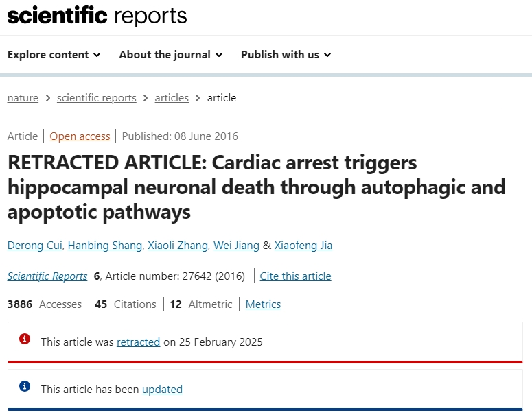The width and height of the screenshot is (532, 419).
Task: Open author Xiaofeng Jia details
Action: pos(303,245)
